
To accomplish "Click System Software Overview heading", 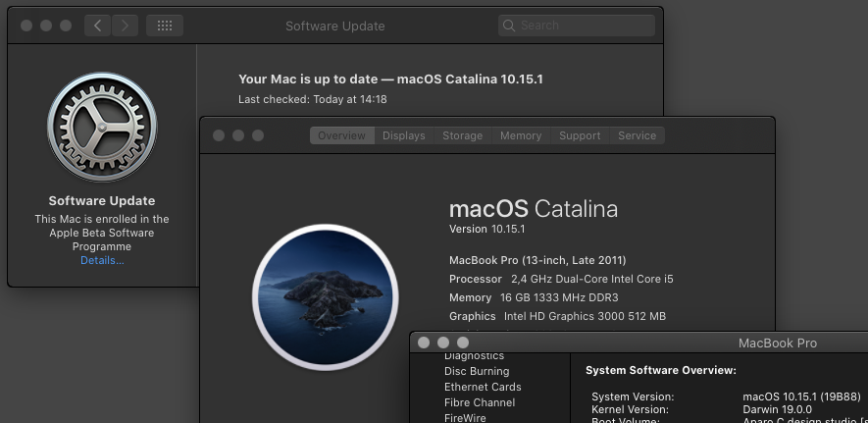I will coord(661,370).
